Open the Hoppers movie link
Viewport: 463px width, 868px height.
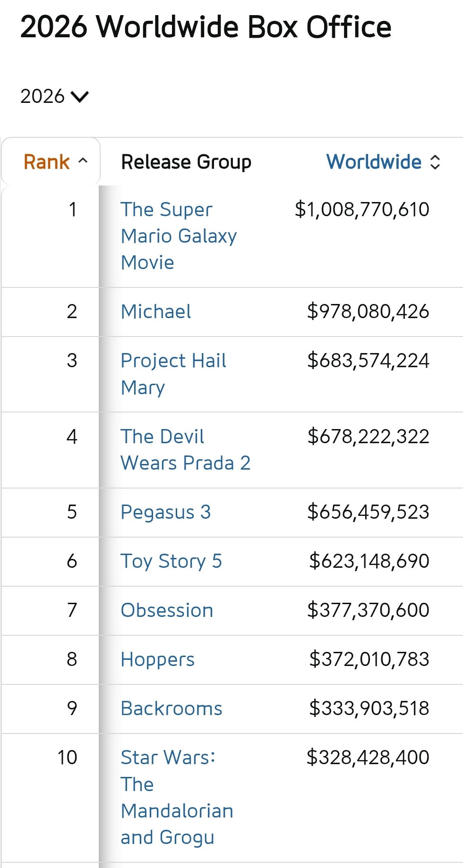click(x=157, y=659)
